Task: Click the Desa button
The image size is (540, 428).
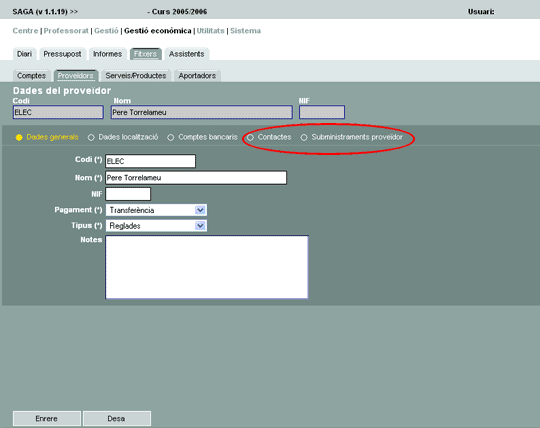Action: point(116,418)
